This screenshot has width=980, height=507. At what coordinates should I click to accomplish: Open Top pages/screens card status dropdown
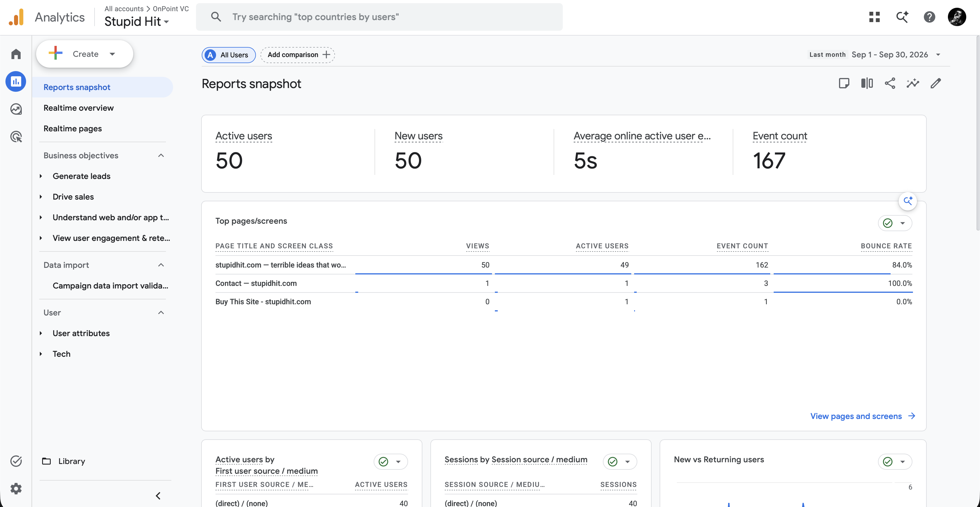[x=895, y=223]
